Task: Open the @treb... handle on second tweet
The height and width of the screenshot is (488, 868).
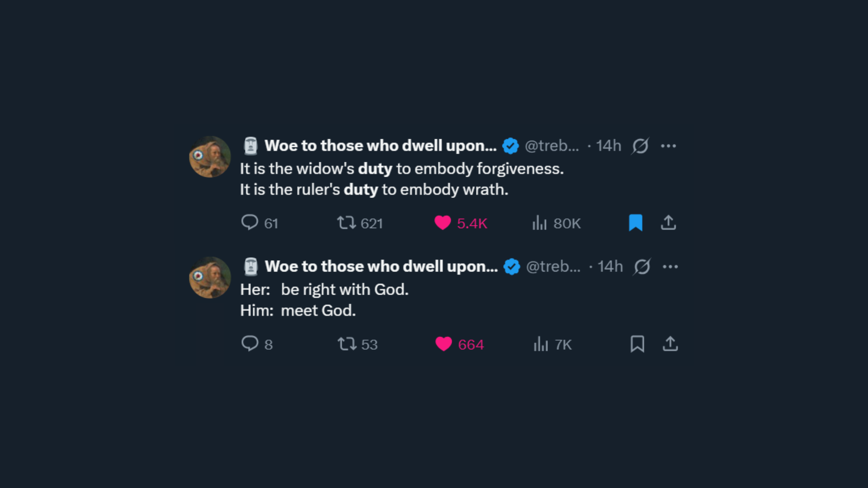Action: [553, 267]
